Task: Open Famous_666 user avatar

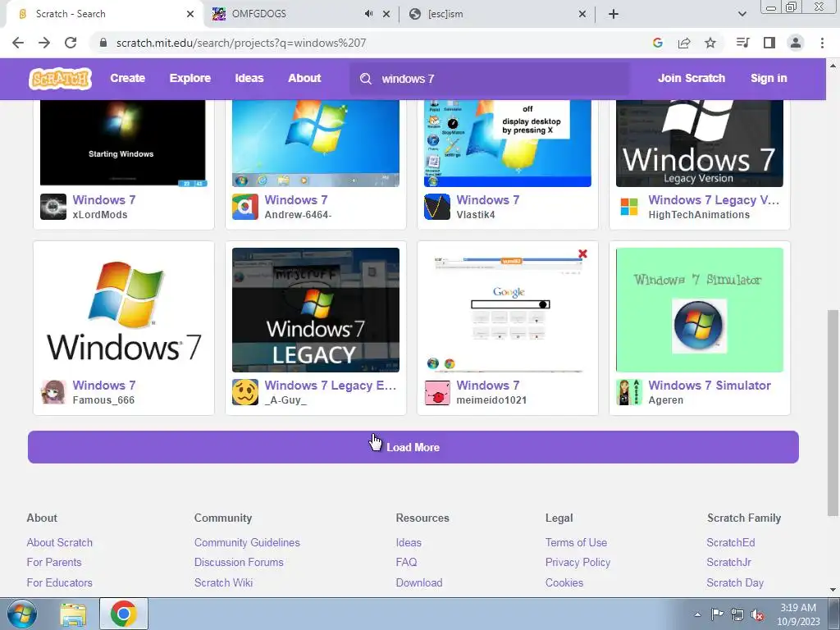Action: coord(53,392)
